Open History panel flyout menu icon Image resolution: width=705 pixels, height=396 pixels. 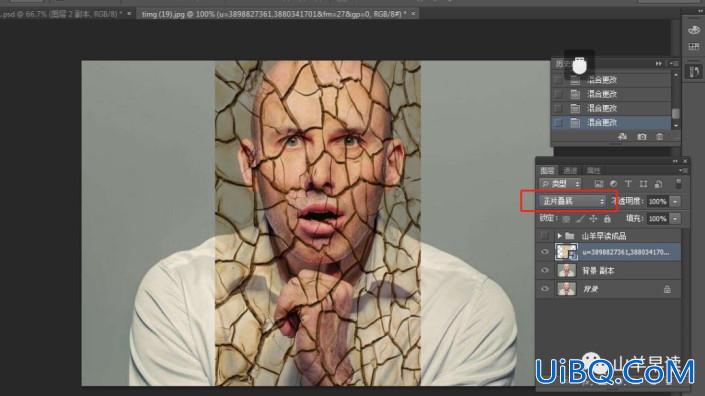tap(674, 64)
